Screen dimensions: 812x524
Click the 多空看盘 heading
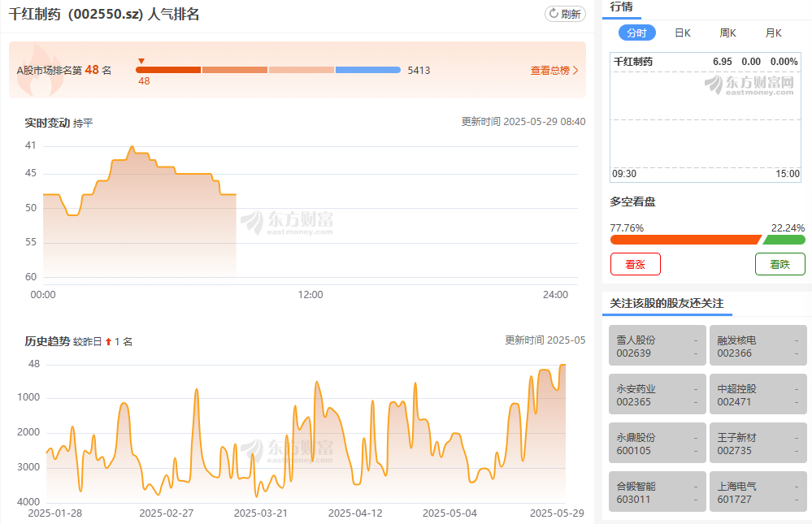[x=633, y=202]
